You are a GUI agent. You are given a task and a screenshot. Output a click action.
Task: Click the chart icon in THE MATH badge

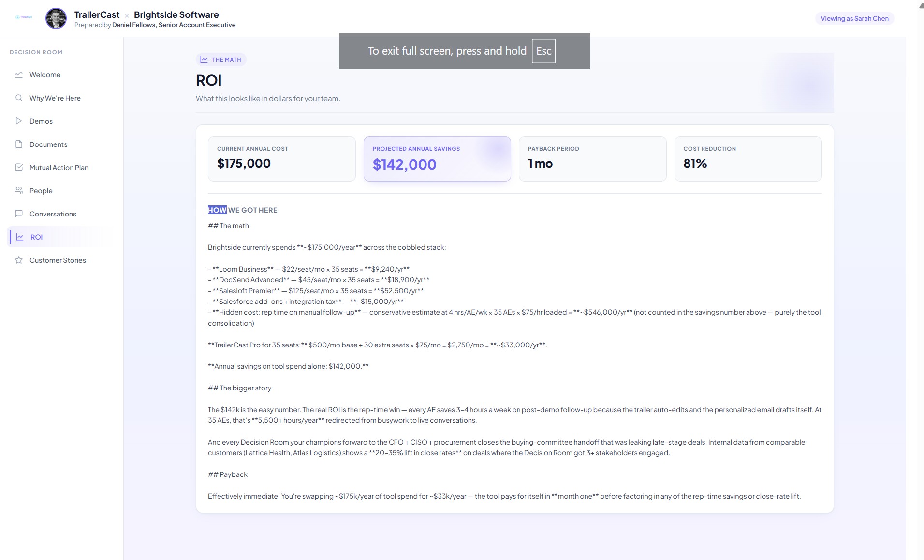tap(204, 60)
